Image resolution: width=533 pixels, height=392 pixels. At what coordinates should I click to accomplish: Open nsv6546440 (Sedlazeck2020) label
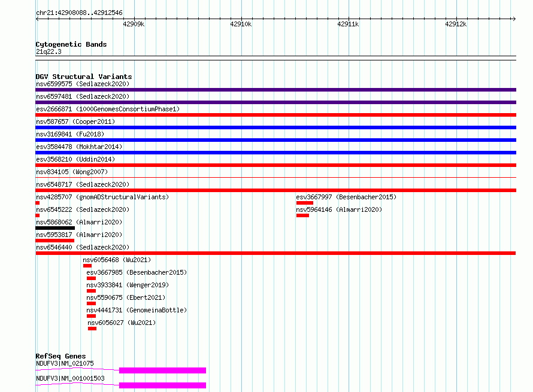coord(83,247)
